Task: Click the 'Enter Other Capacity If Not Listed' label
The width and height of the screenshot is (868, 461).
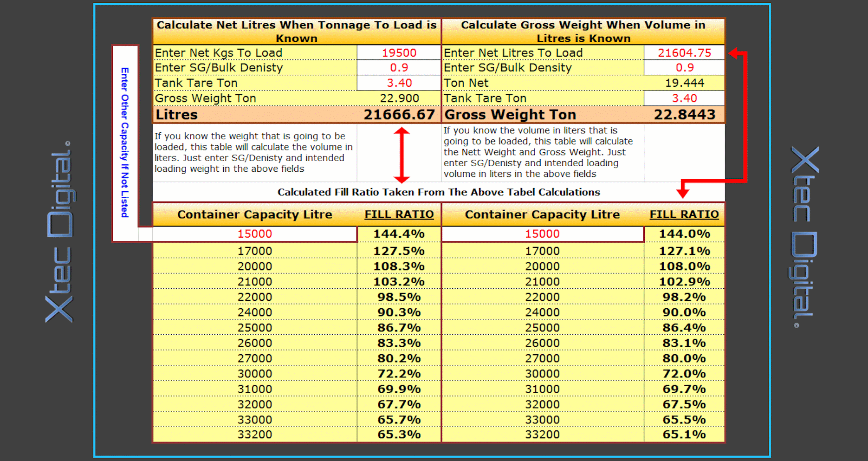Action: click(125, 143)
